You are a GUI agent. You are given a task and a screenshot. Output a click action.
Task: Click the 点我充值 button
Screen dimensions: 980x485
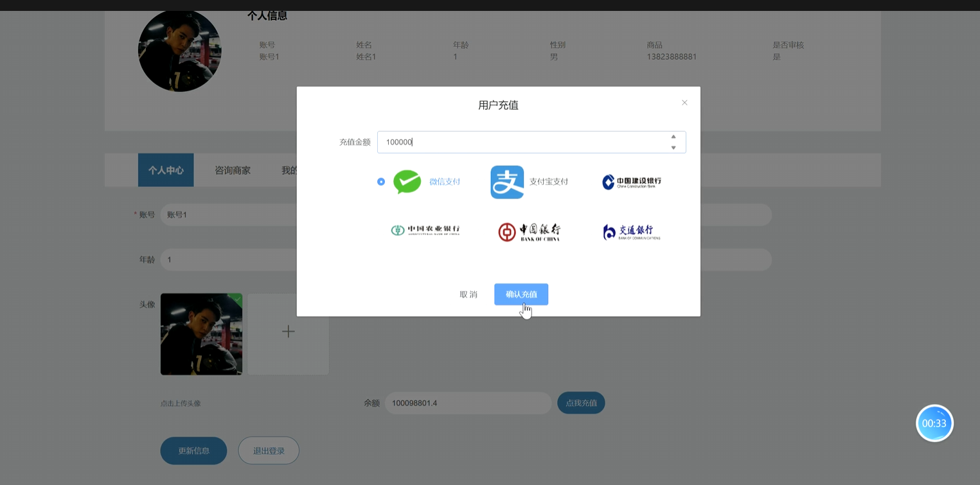point(581,403)
